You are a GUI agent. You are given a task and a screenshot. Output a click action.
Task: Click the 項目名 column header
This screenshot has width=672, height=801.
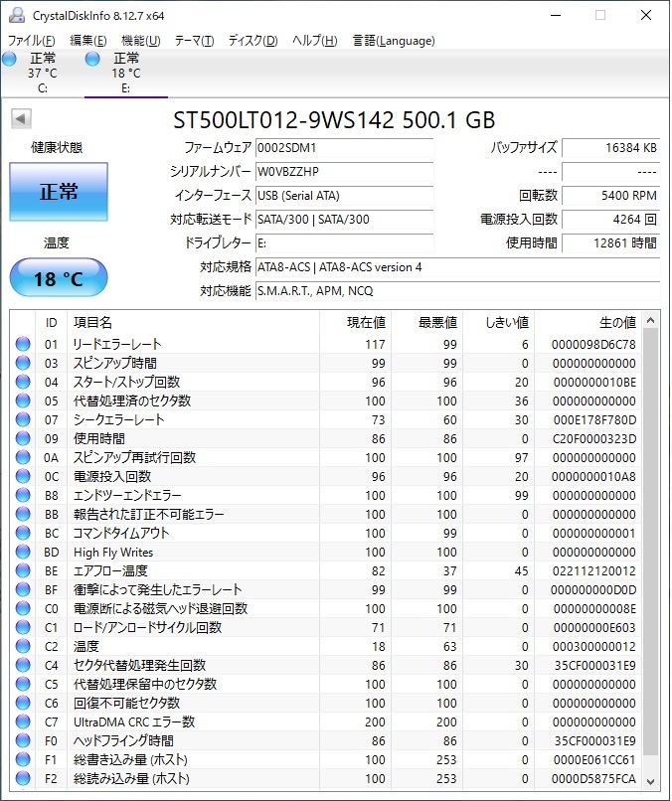tap(193, 322)
